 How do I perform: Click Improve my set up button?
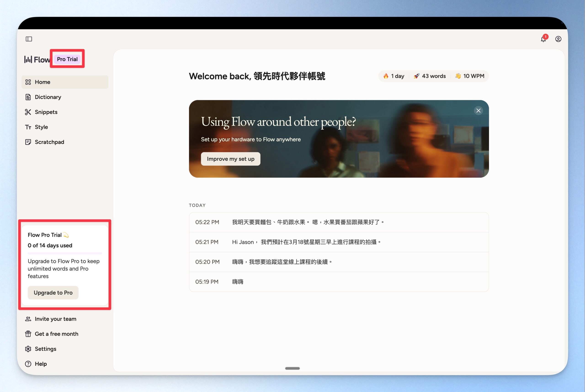(230, 159)
